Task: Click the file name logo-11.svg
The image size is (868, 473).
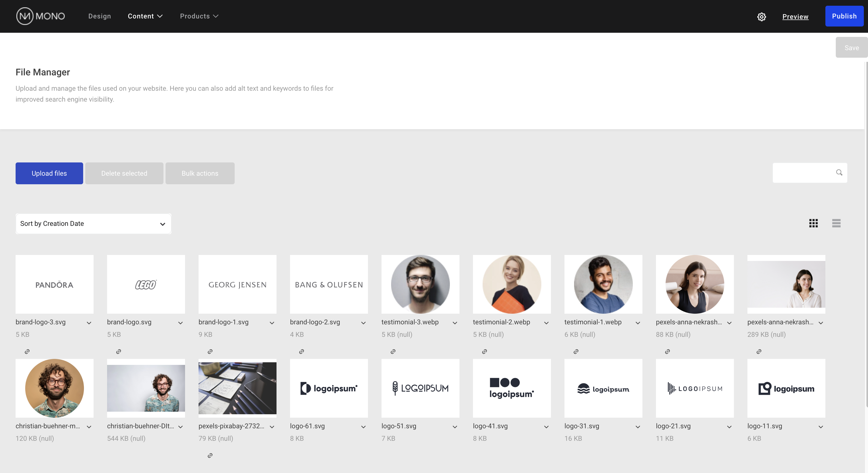Action: (x=765, y=426)
